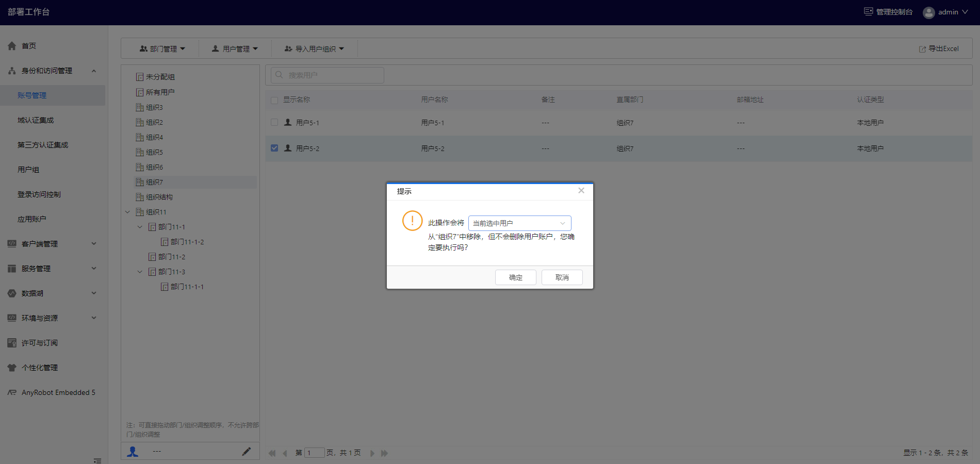Viewport: 980px width, 464px height.
Task: Expand the 数据湖 chevron
Action: [94, 293]
